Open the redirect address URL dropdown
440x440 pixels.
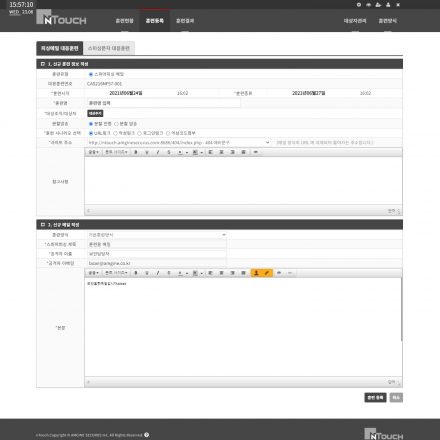178,143
